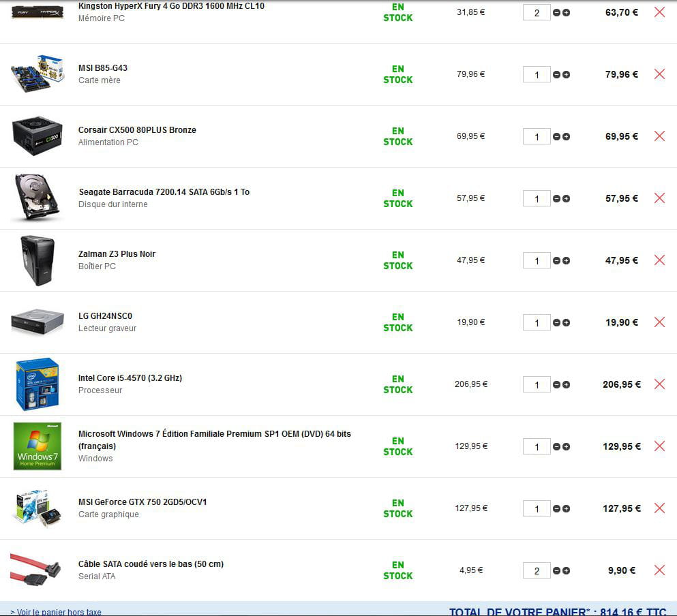
Task: Decrease quantity of Zalman Z3 Plus Noir
Action: [x=556, y=261]
